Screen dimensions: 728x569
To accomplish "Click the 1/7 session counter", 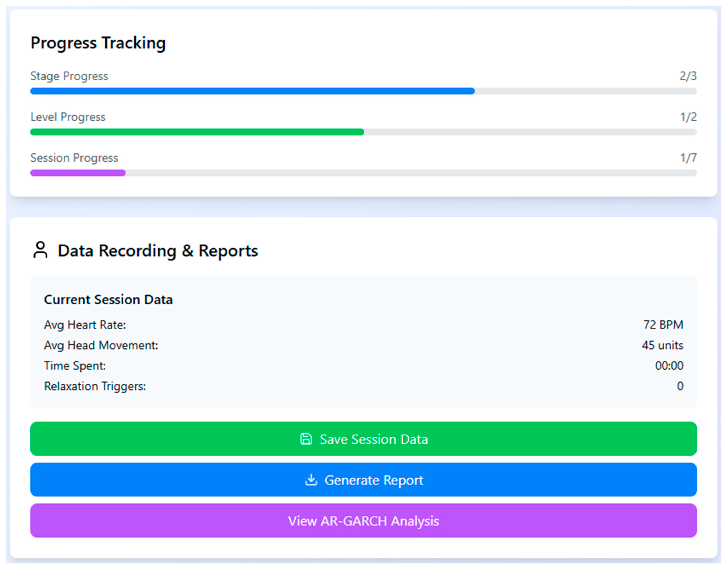I will [x=688, y=158].
